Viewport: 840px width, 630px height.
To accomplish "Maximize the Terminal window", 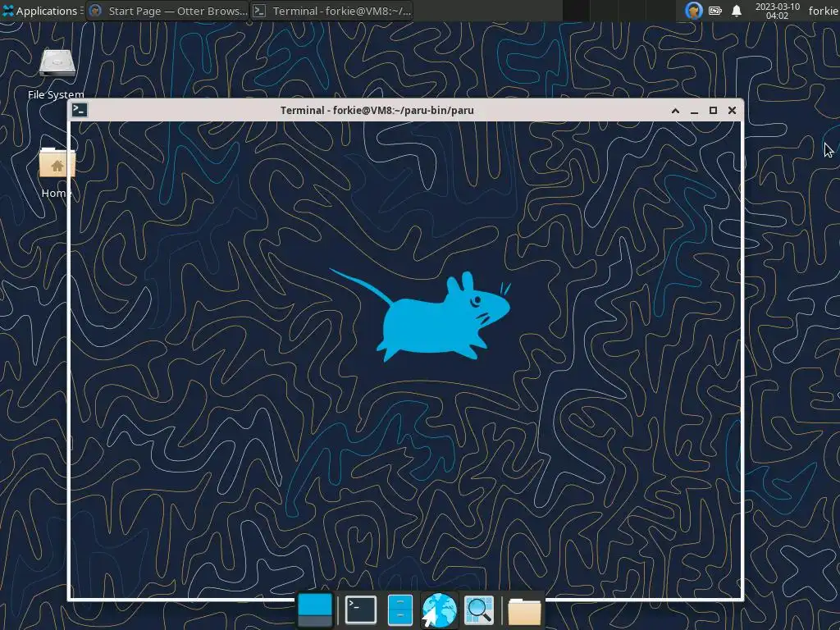I will coord(713,111).
